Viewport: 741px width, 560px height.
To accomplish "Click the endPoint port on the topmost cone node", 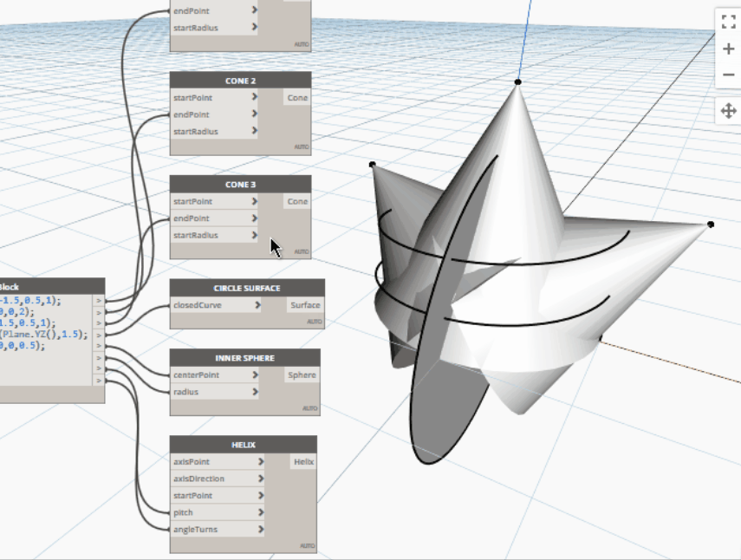I will (214, 11).
